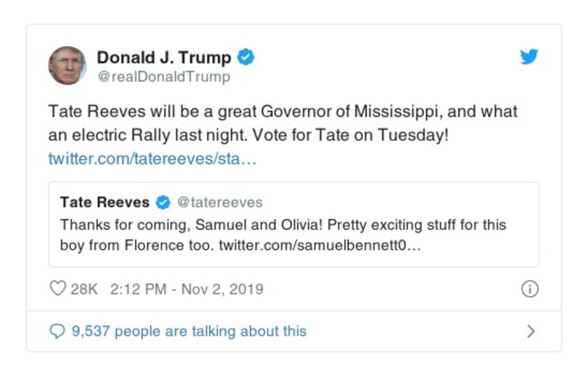Click verified badge beside Donald J. Trump
The width and height of the screenshot is (588, 378).
tap(247, 57)
